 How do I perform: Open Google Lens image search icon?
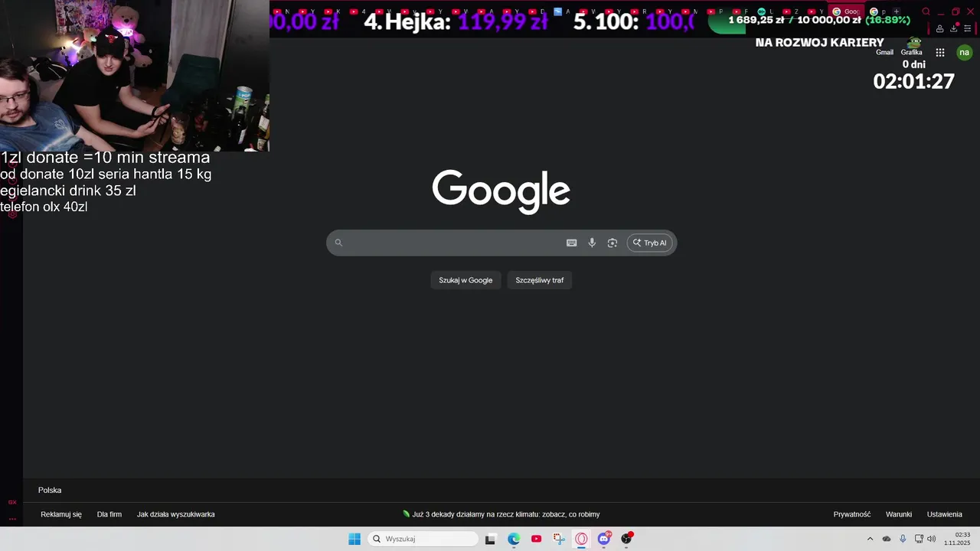pos(612,243)
